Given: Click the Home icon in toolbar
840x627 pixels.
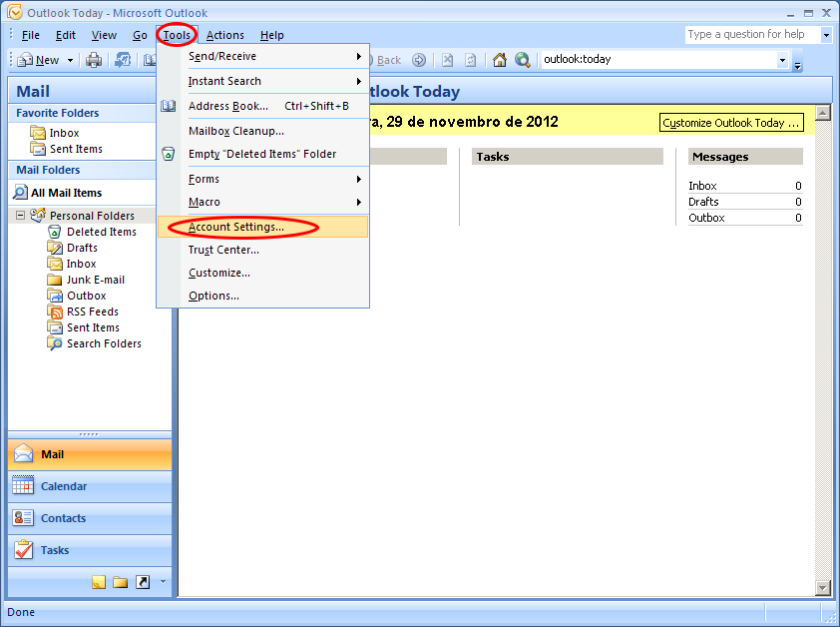Looking at the screenshot, I should (499, 60).
